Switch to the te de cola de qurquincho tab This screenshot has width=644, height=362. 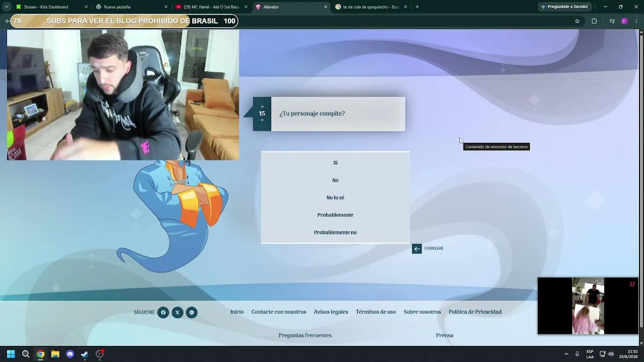[371, 7]
